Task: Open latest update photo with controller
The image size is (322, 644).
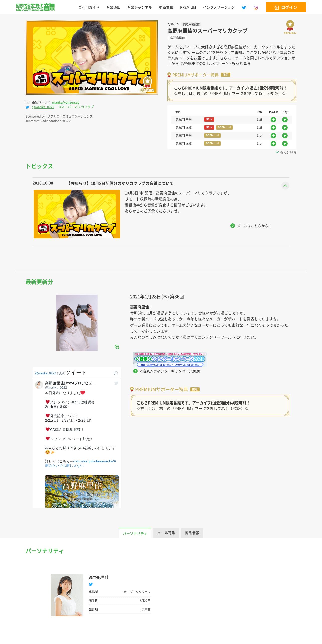Action: click(77, 323)
